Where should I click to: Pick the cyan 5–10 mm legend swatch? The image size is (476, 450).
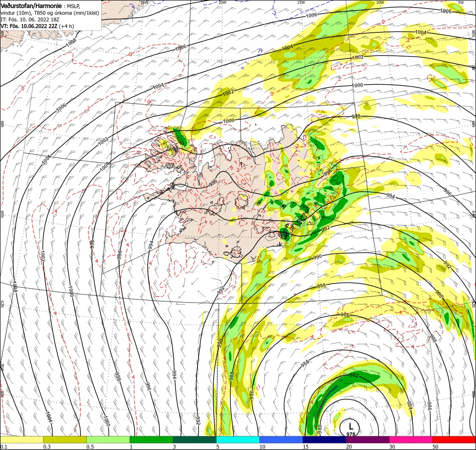pos(238,440)
